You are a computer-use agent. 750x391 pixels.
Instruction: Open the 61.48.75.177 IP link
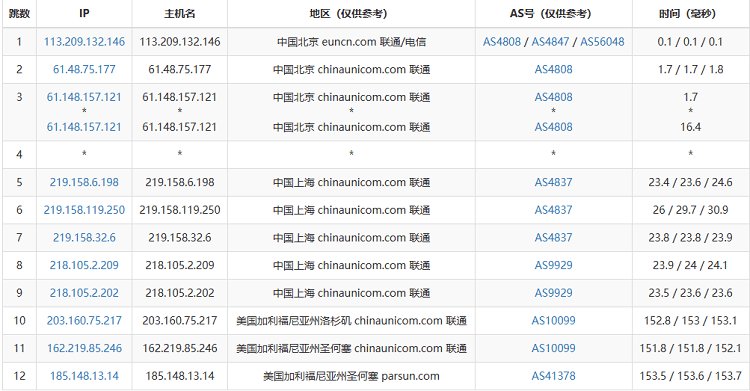click(x=84, y=69)
